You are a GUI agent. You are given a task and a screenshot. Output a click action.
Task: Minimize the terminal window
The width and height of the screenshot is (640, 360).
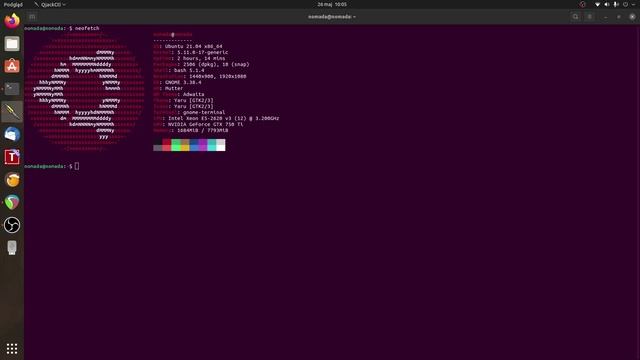605,17
